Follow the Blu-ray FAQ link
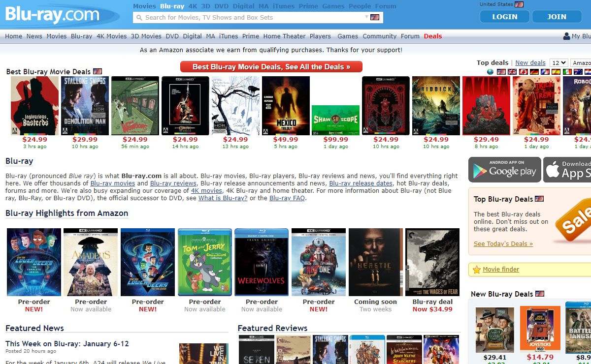 (287, 198)
